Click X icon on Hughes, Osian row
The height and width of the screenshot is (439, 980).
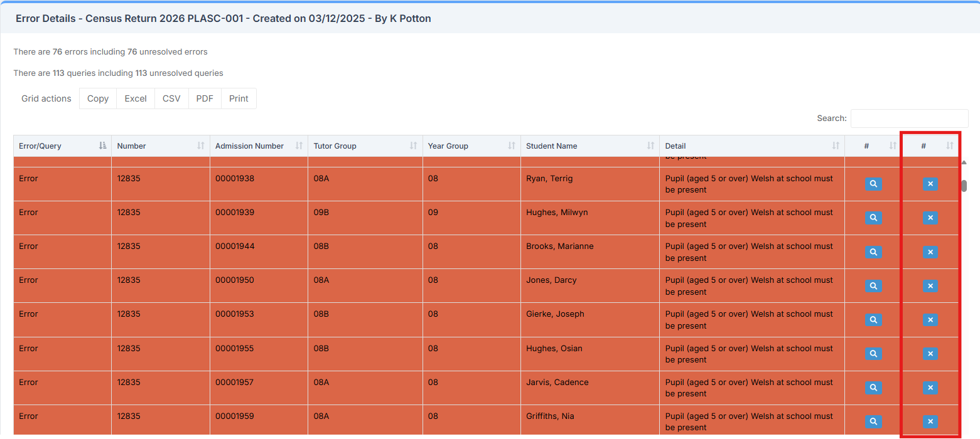930,354
